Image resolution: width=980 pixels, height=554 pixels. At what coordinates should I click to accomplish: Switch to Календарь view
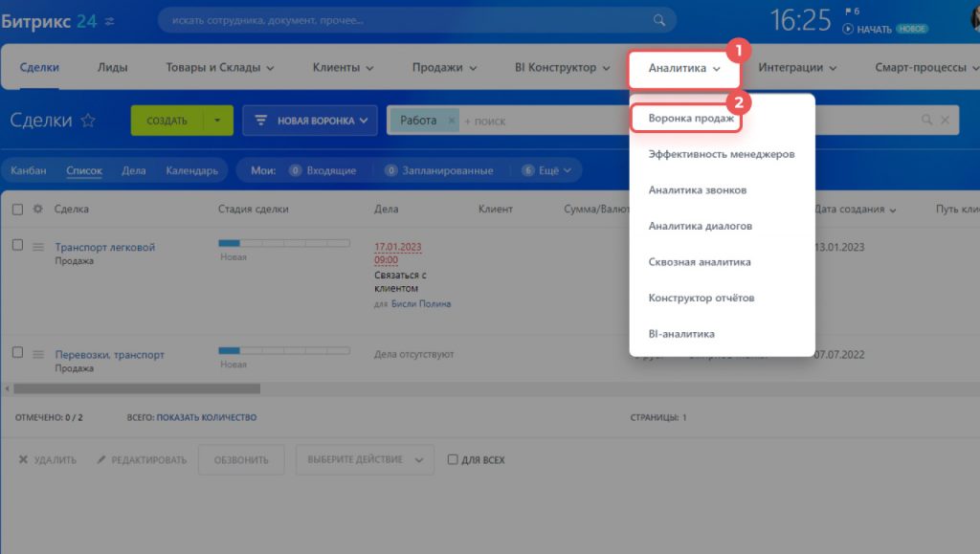191,170
